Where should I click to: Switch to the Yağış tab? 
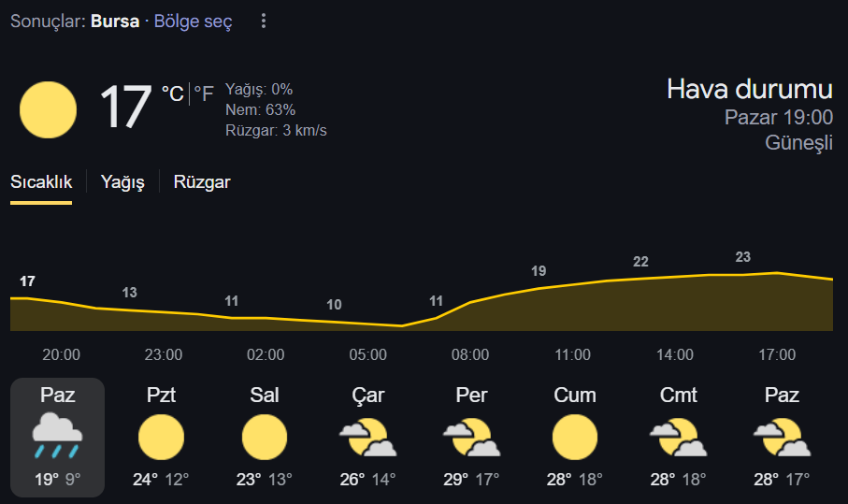tap(122, 182)
